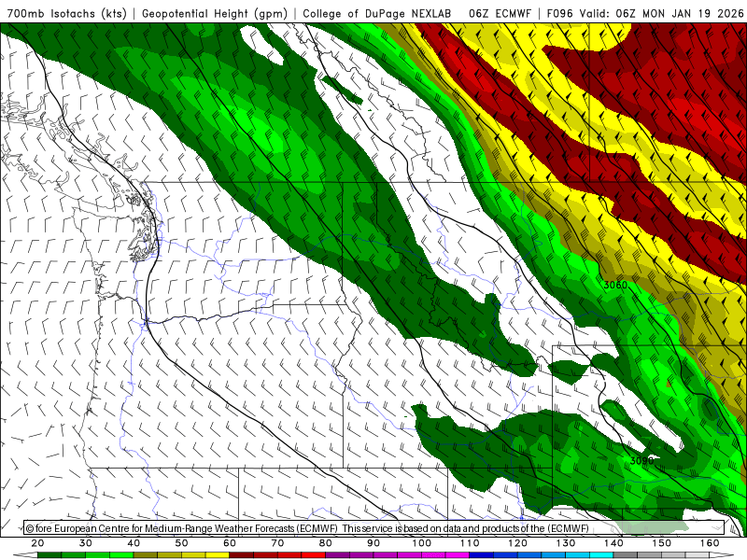The image size is (747, 560).
Task: Click the ECMWF copyright notice text
Action: (x=307, y=528)
